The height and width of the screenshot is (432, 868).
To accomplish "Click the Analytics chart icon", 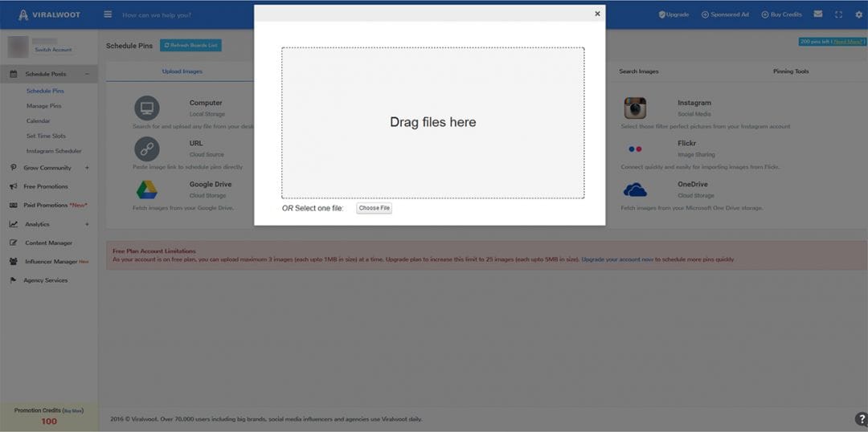I will click(x=14, y=224).
